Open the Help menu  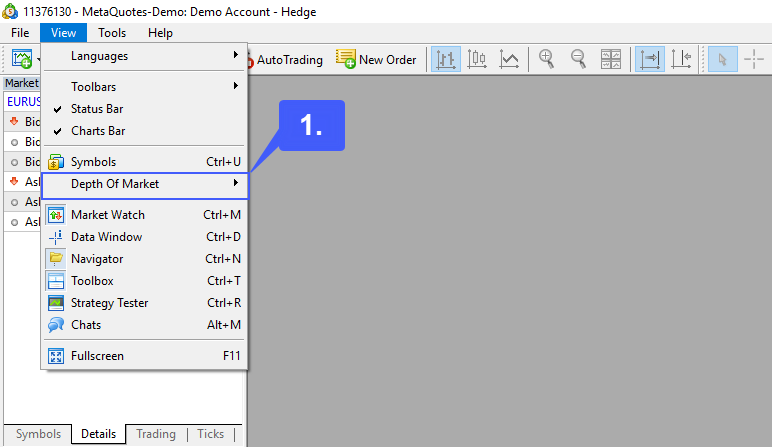click(x=160, y=33)
